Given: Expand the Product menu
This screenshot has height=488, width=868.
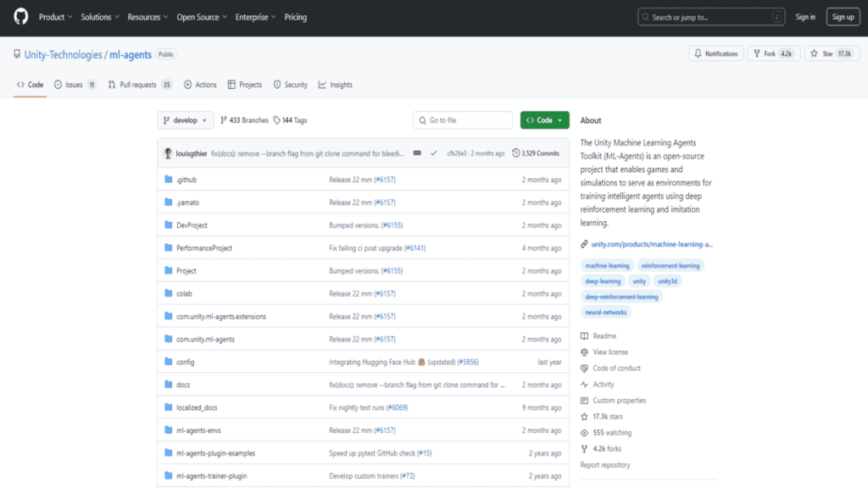Looking at the screenshot, I should [55, 17].
